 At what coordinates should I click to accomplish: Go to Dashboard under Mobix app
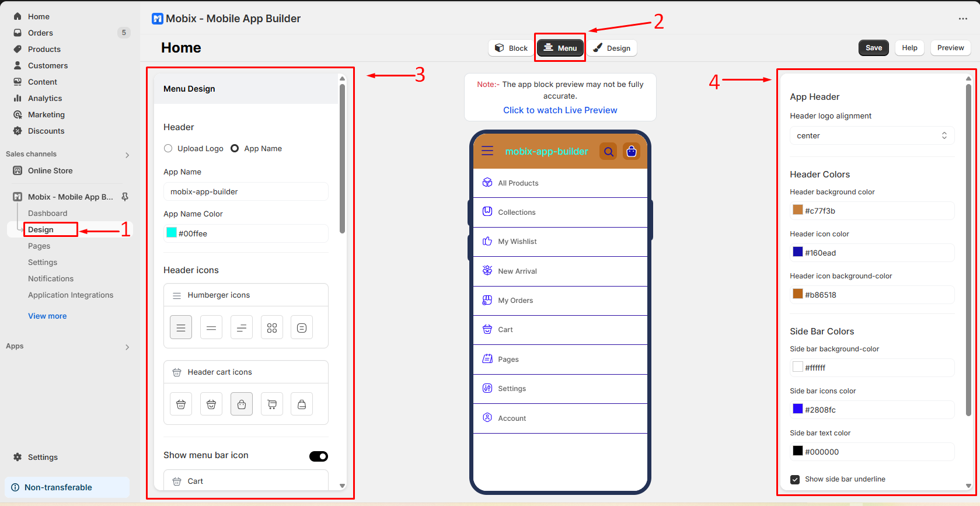(x=47, y=213)
